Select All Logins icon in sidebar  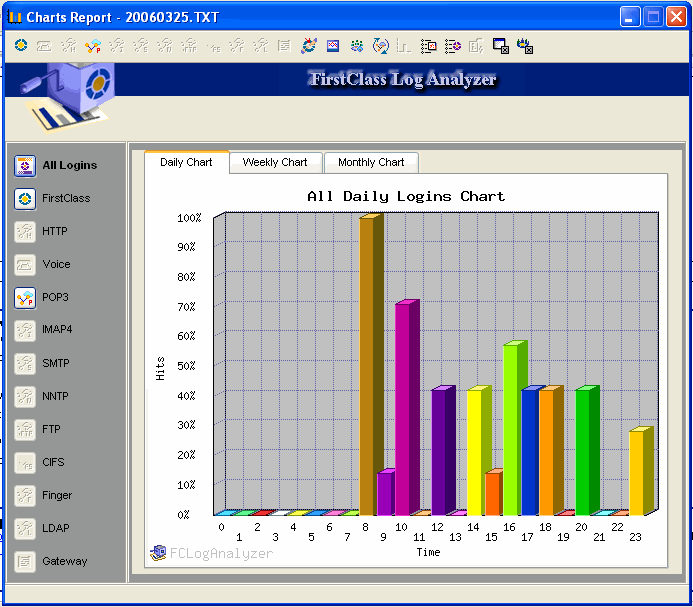25,165
